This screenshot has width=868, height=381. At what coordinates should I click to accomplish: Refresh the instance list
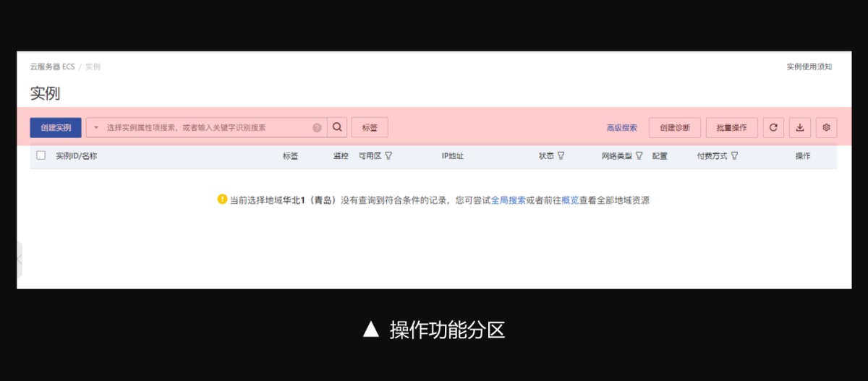773,128
